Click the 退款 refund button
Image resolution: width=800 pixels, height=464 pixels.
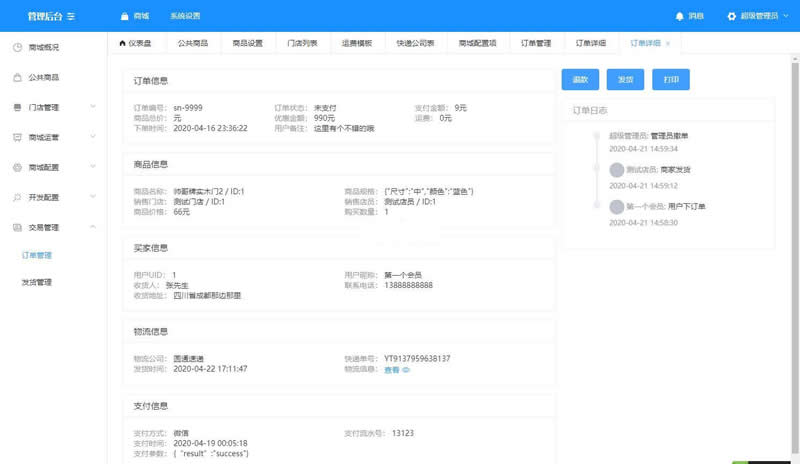point(580,80)
